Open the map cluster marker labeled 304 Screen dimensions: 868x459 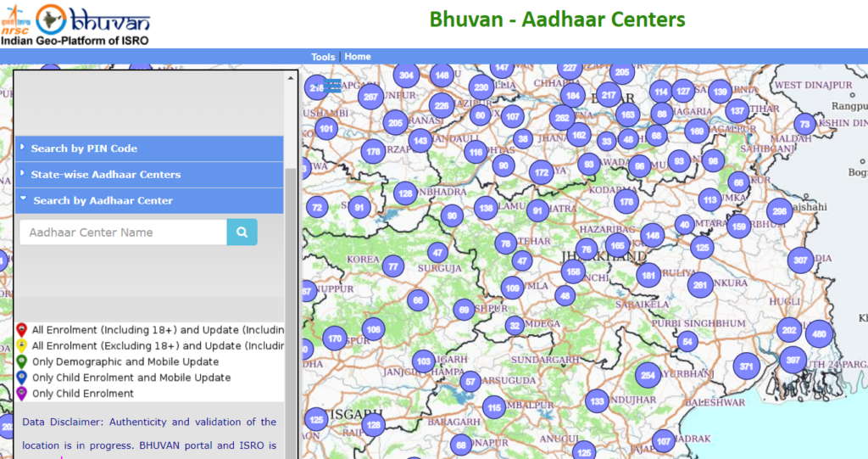click(x=406, y=76)
